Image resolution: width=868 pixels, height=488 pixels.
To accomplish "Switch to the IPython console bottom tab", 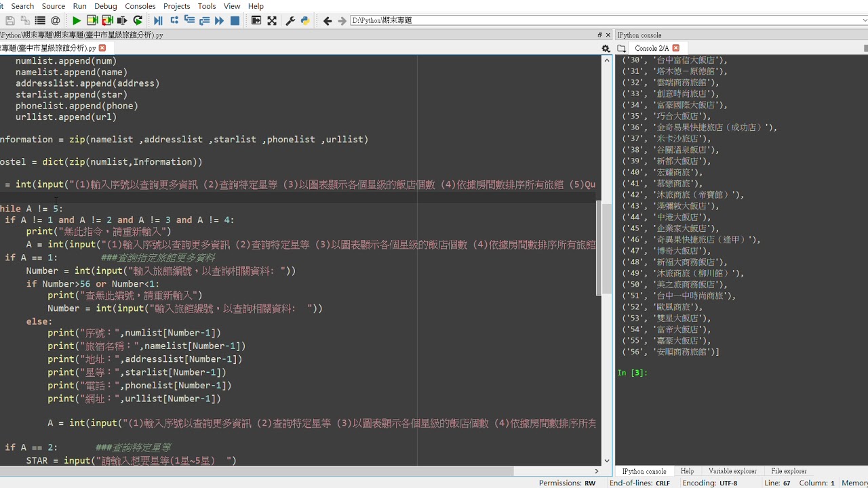I will [x=644, y=471].
